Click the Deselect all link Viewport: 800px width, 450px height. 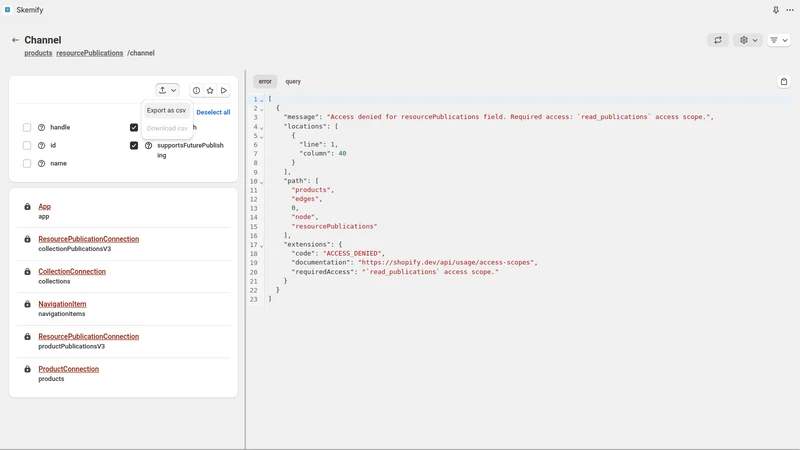(x=213, y=112)
